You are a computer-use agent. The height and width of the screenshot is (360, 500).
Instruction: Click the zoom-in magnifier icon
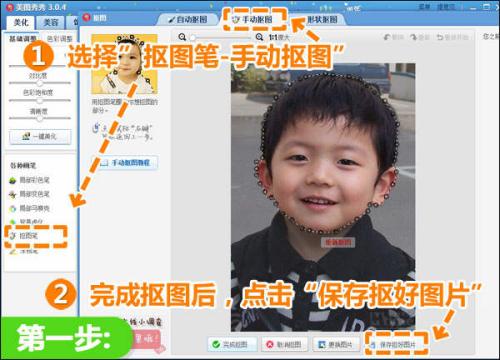[259, 37]
